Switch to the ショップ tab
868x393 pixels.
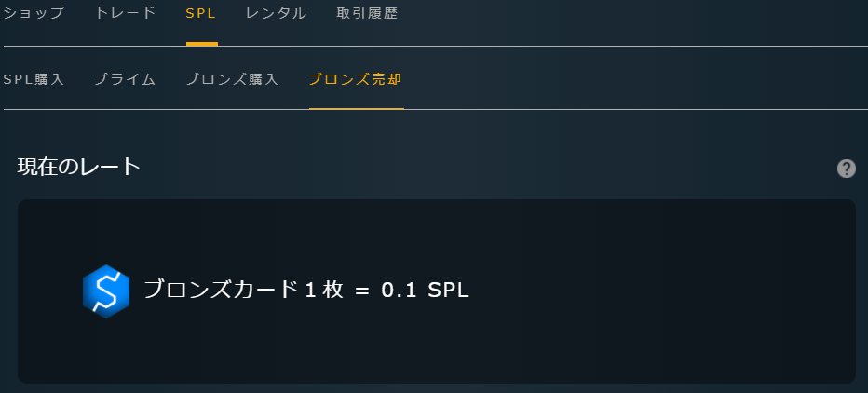coord(34,13)
